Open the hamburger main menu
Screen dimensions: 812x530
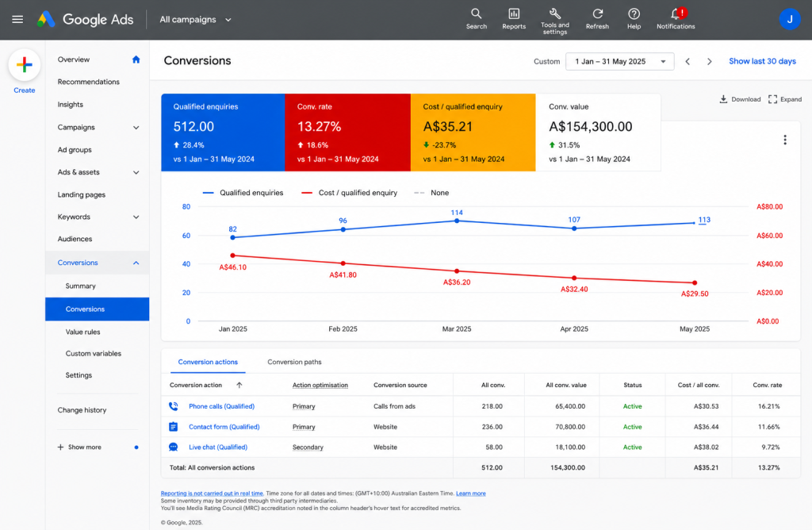[x=17, y=20]
